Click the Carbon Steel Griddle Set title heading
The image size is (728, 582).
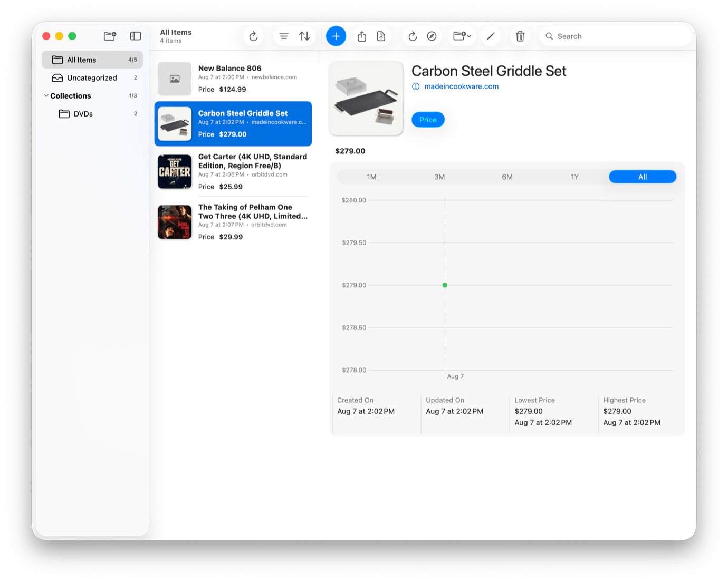[x=488, y=71]
